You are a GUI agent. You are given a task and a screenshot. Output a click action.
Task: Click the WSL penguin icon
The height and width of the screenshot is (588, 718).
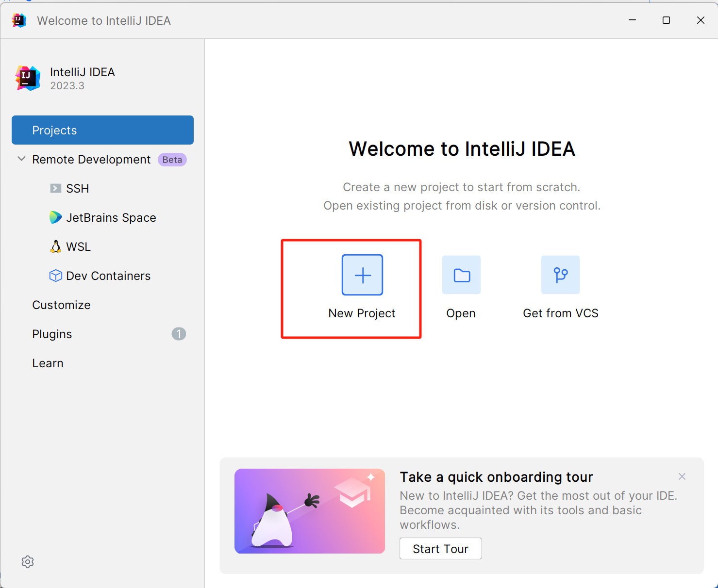tap(56, 246)
